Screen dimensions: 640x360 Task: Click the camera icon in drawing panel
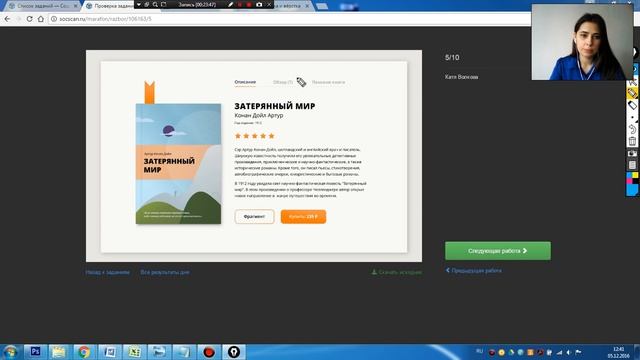coord(632,153)
